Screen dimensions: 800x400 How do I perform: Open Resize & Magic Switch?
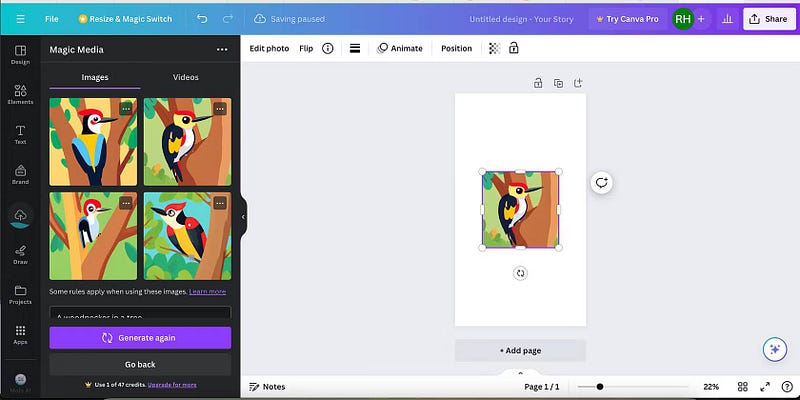point(125,19)
